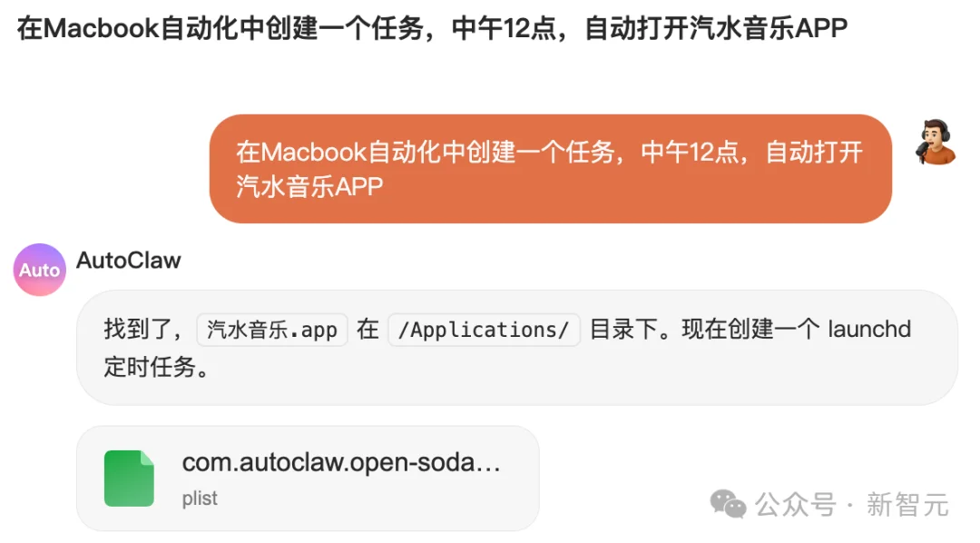Click 汽水音乐APP text in orange bubble
The height and width of the screenshot is (543, 980).
pyautogui.click(x=309, y=186)
